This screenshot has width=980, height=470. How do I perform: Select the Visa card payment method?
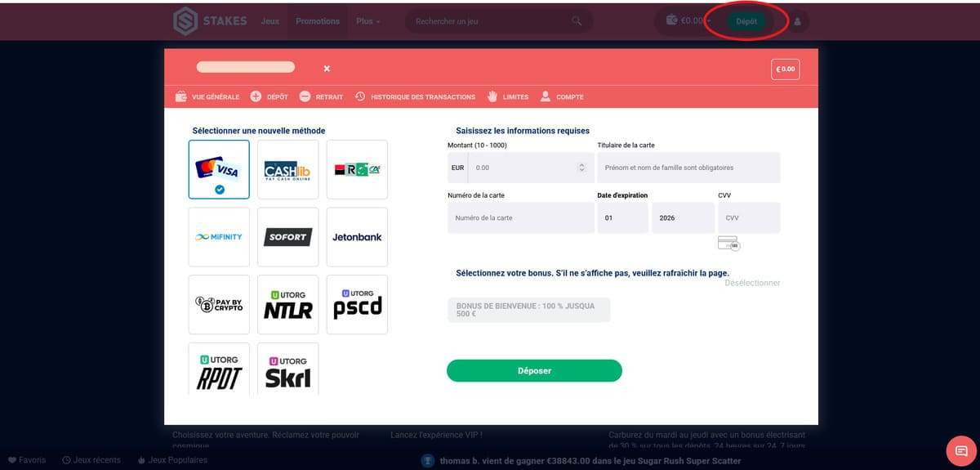(219, 169)
